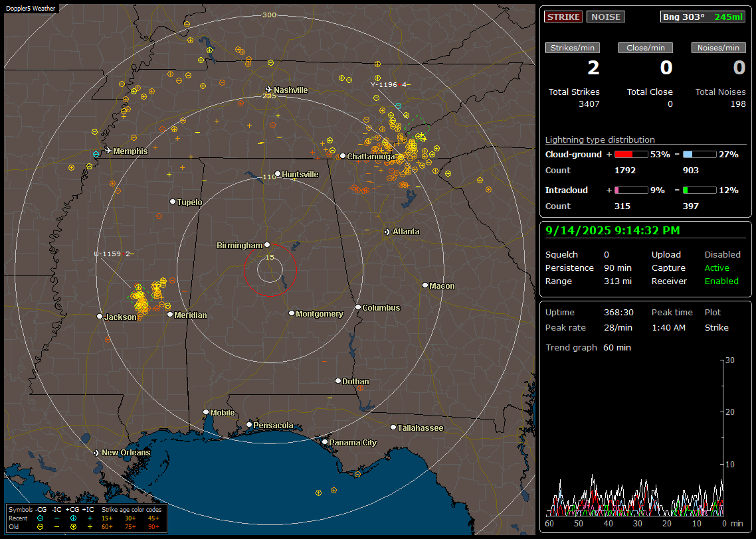Click the Persistence value 90 min
This screenshot has width=756, height=539.
618,268
